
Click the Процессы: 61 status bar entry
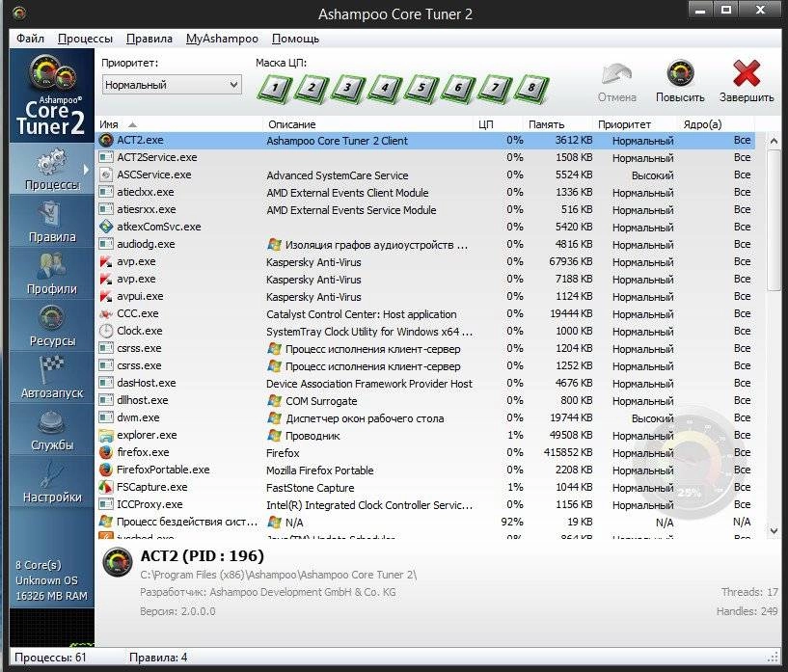point(50,658)
